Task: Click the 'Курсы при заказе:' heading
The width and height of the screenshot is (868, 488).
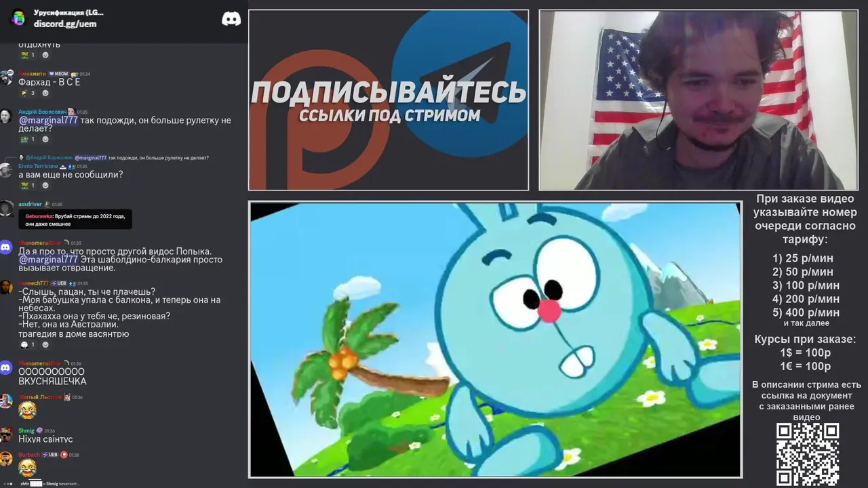Action: tap(806, 339)
